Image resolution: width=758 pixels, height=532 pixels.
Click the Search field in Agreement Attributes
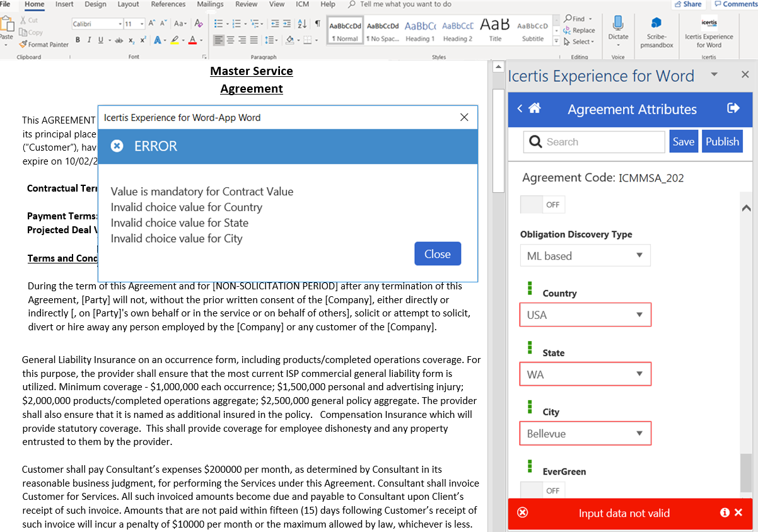(594, 142)
